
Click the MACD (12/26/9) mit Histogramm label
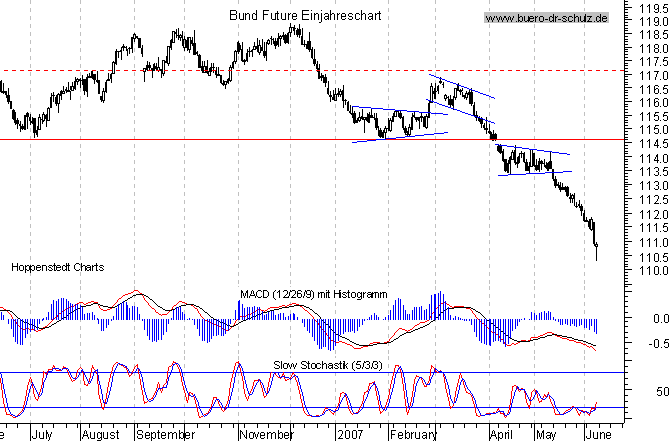tap(313, 293)
